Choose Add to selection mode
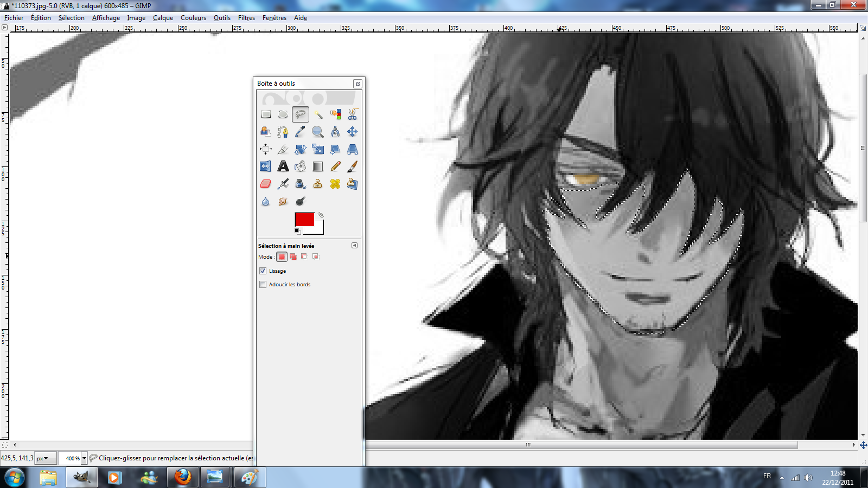868x488 pixels. 293,256
